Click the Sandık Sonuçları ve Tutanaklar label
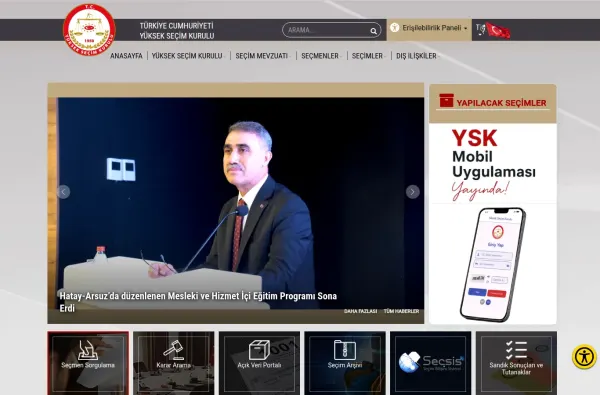Image resolution: width=600 pixels, height=395 pixels. pos(516,368)
